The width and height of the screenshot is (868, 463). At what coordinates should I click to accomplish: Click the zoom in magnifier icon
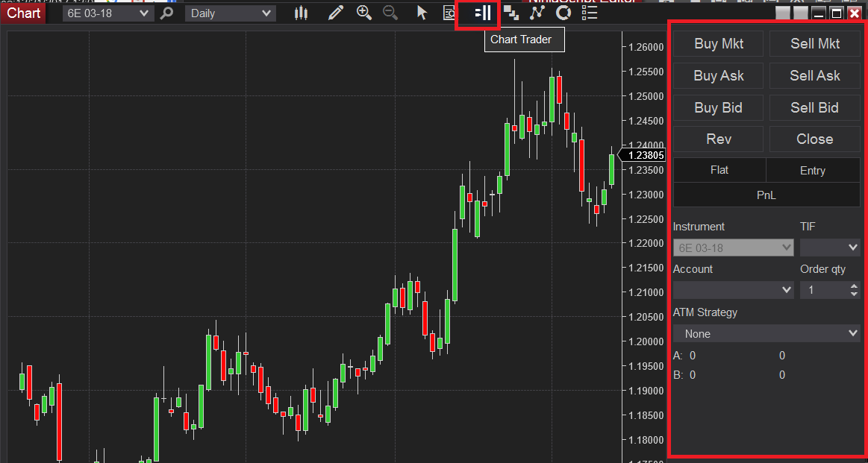tap(363, 13)
